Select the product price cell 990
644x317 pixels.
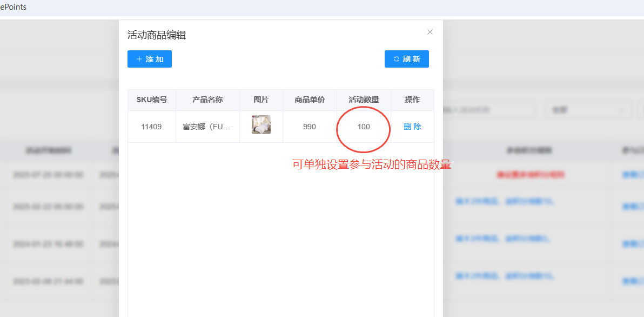310,127
